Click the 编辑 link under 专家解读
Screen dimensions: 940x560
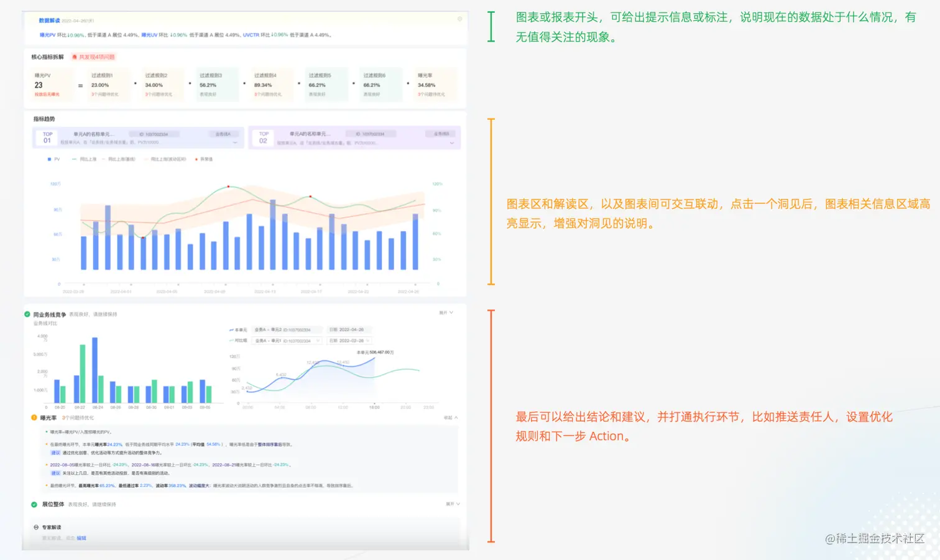(x=81, y=538)
